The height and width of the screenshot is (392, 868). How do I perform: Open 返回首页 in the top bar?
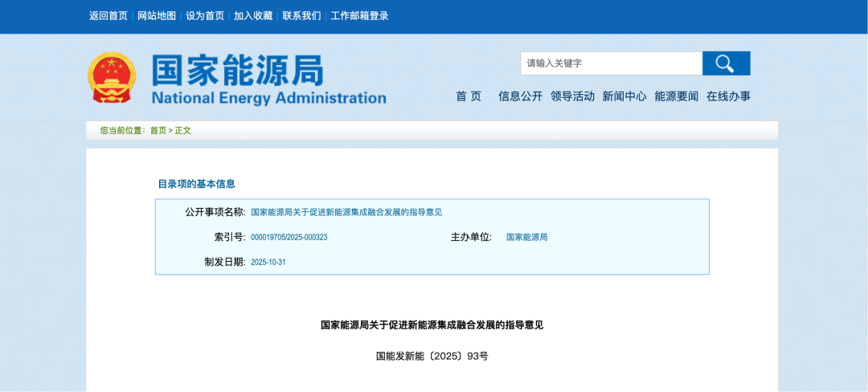(108, 16)
